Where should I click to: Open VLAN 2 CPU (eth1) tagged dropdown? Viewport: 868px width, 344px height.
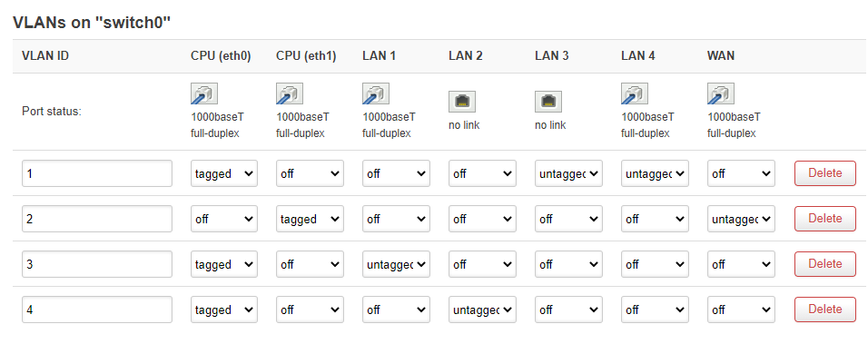click(310, 219)
